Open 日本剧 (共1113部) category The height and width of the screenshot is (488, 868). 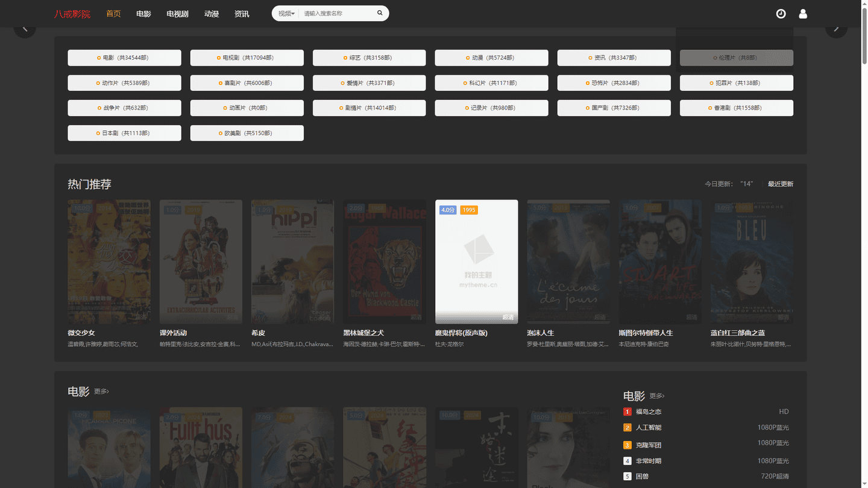tap(124, 133)
